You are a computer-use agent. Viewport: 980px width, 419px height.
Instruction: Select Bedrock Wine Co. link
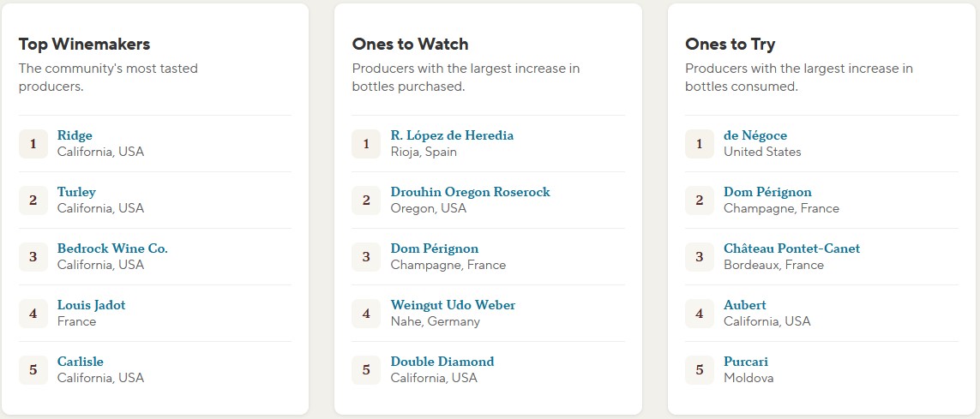point(112,248)
